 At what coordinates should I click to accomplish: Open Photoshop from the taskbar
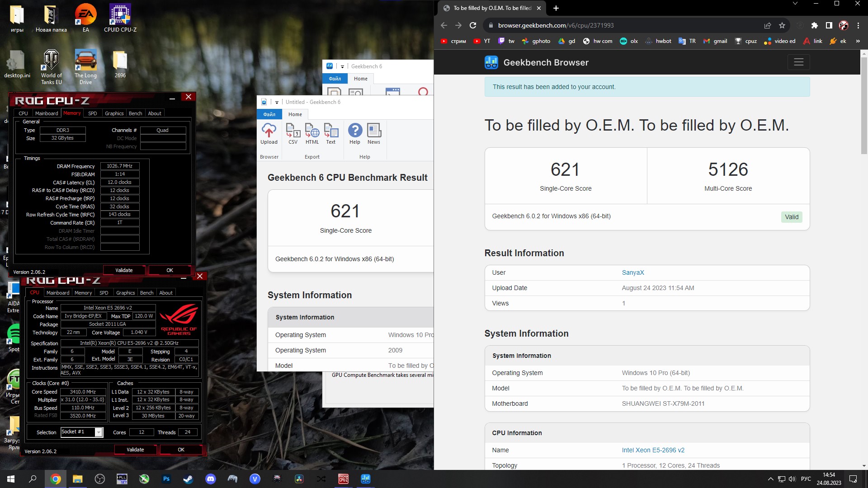(x=166, y=479)
